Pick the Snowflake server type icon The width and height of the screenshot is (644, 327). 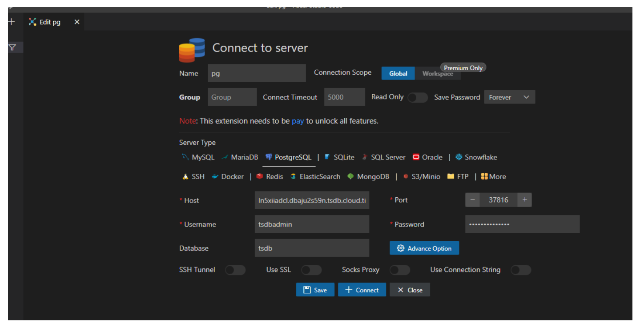coord(459,157)
